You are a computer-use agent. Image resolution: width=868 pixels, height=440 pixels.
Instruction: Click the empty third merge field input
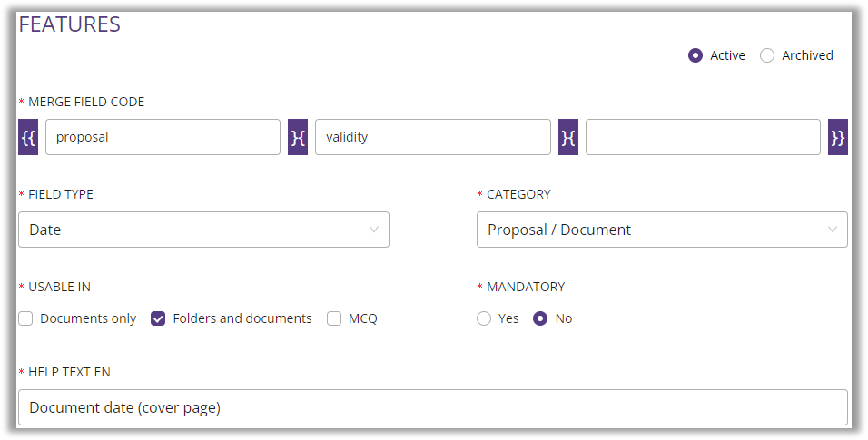point(703,137)
